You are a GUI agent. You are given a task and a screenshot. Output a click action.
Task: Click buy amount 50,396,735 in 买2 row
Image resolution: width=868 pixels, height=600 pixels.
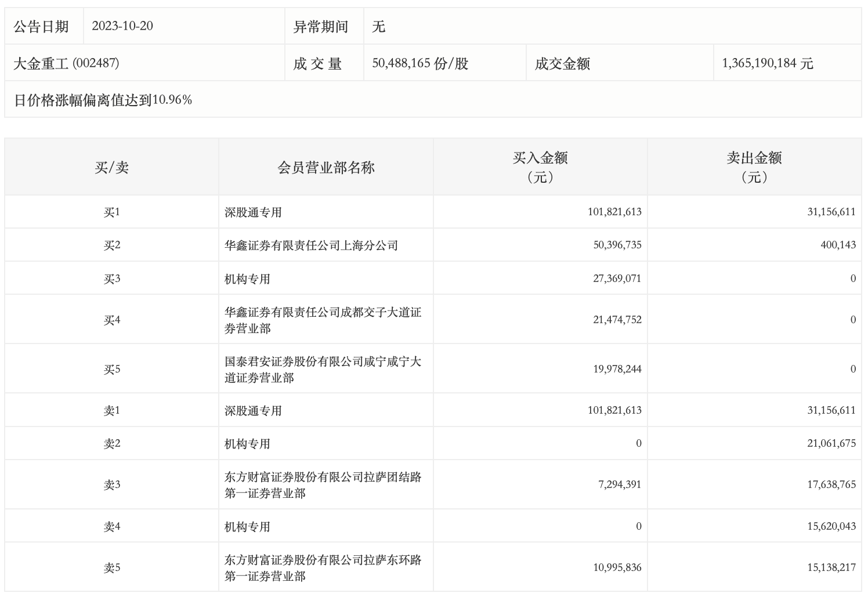coord(617,245)
